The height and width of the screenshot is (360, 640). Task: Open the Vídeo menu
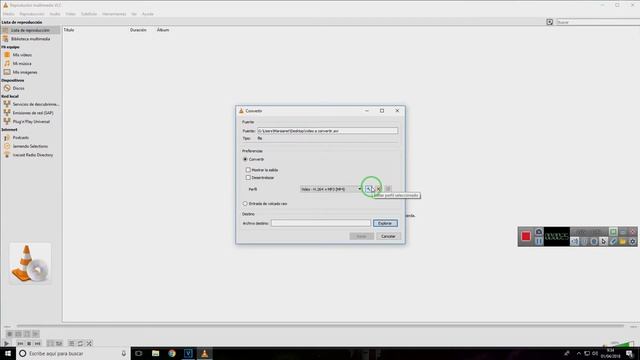[x=71, y=14]
